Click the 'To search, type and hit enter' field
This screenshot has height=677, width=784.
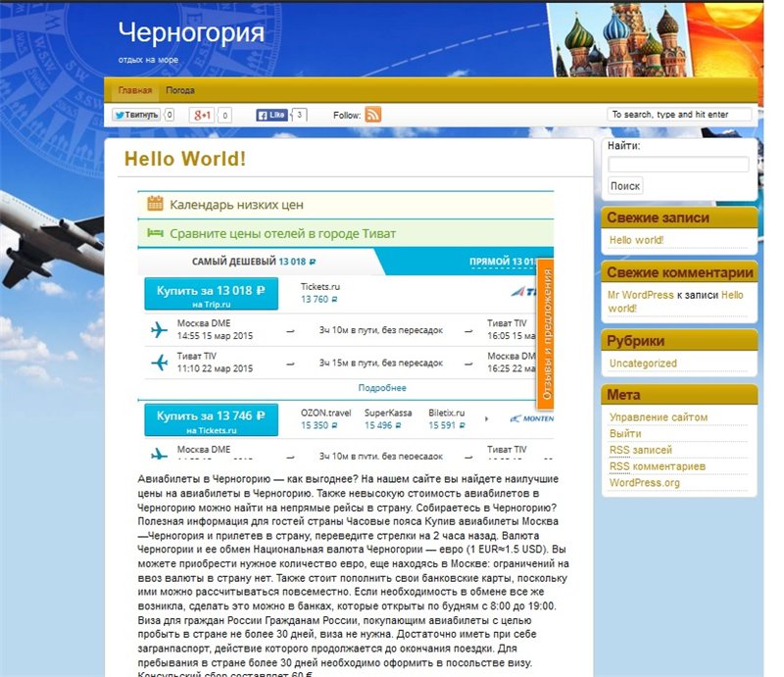coord(679,115)
